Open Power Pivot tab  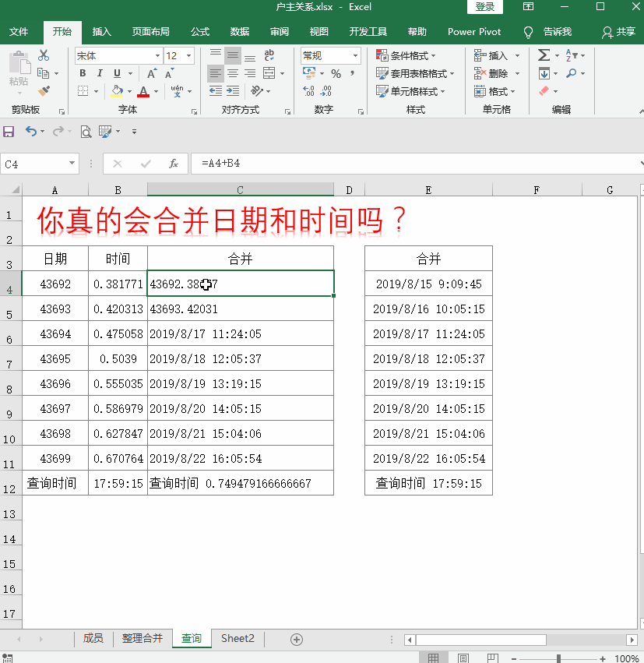coord(474,32)
